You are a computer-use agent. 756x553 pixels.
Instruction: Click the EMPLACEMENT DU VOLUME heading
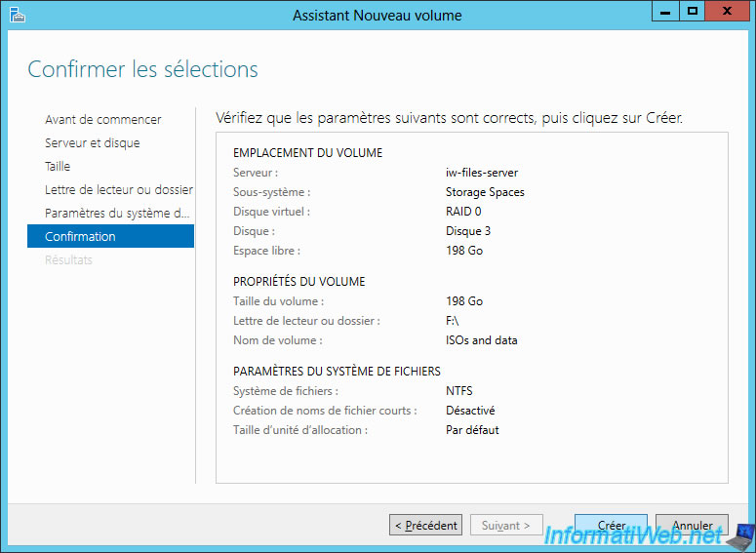[x=307, y=153]
